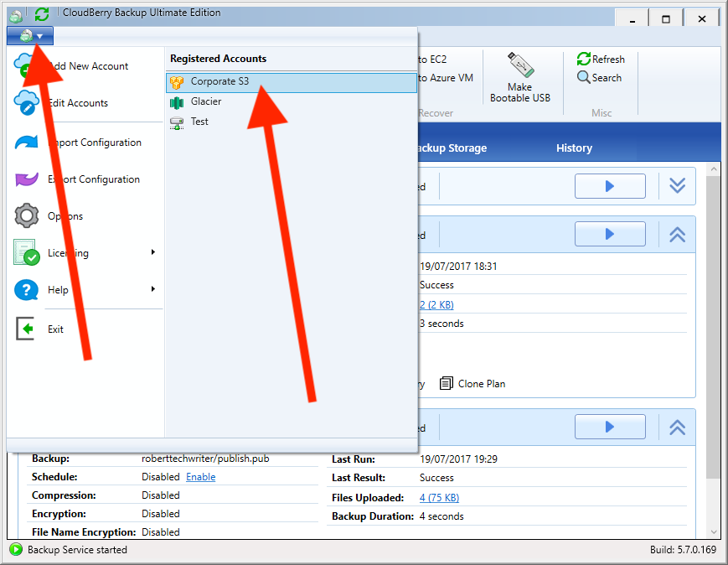Open the '4 (75 KB)' uploaded files link
The width and height of the screenshot is (728, 565).
439,498
